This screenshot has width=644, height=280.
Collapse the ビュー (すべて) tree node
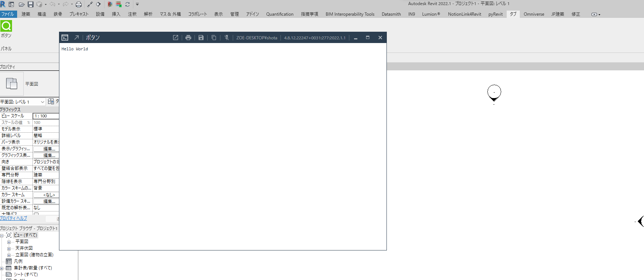(2, 236)
